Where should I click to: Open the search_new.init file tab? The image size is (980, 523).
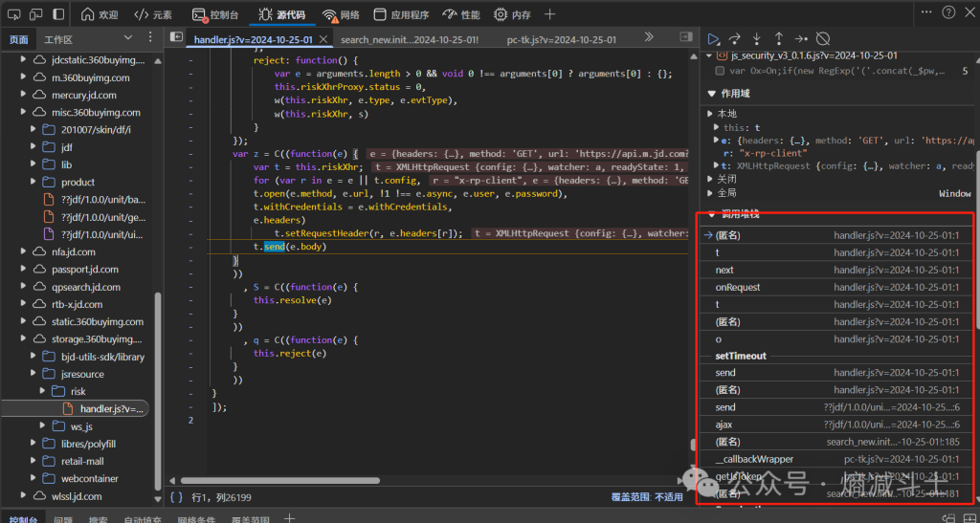pos(409,39)
